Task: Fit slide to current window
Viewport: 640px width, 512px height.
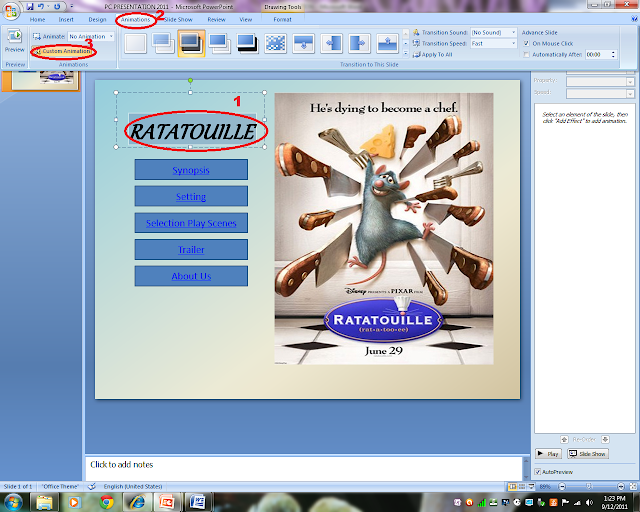Action: tap(633, 486)
